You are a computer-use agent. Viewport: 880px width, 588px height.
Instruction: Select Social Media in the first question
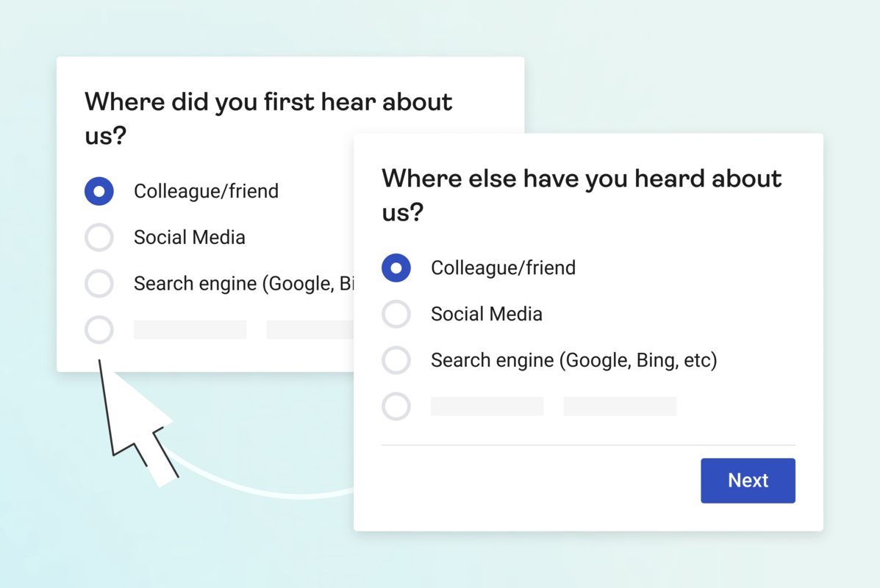pos(99,237)
